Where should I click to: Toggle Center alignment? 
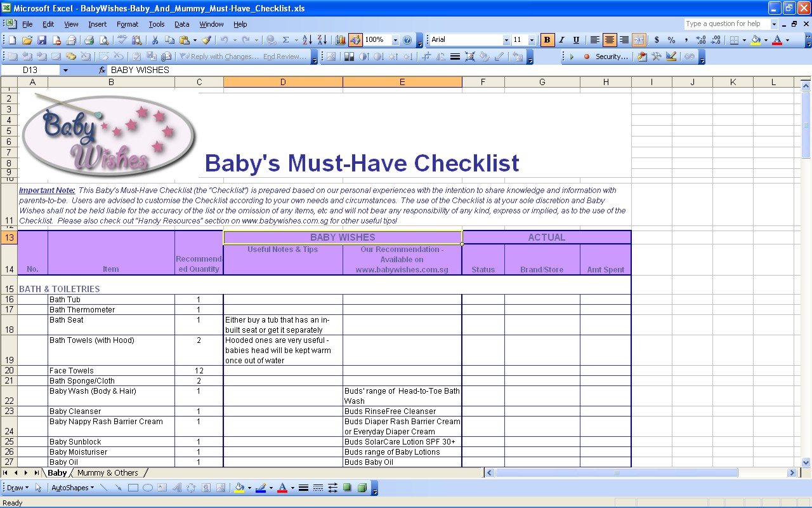pyautogui.click(x=610, y=40)
